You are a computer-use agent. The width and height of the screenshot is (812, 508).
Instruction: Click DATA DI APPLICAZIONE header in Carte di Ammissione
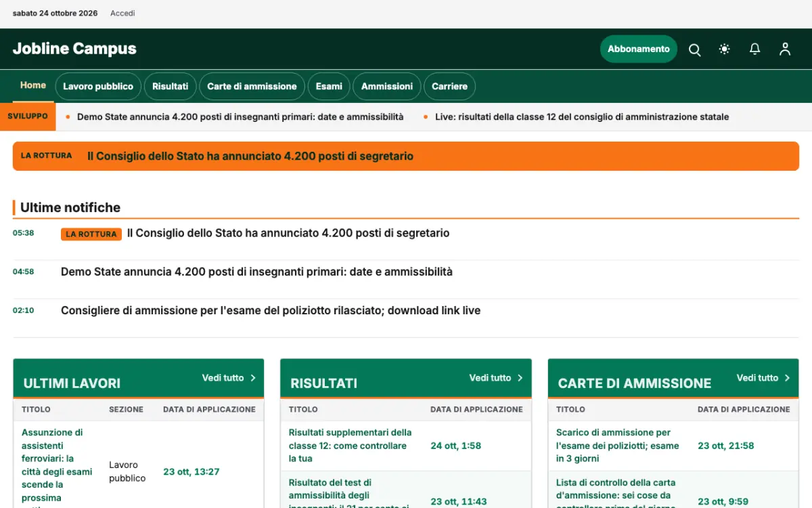[744, 410]
